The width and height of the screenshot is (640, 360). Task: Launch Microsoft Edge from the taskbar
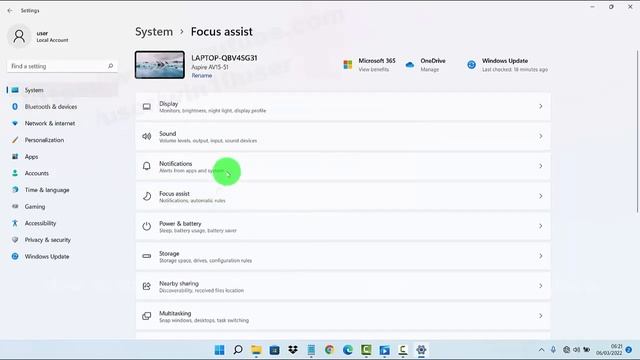348,350
